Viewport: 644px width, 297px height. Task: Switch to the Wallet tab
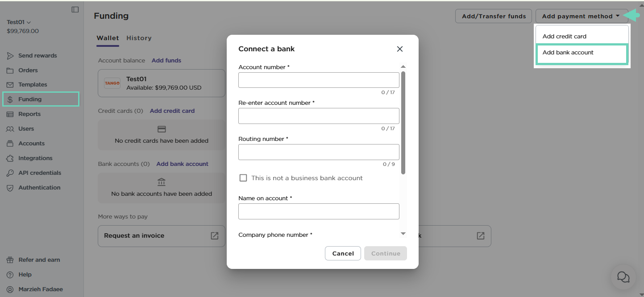coord(108,38)
